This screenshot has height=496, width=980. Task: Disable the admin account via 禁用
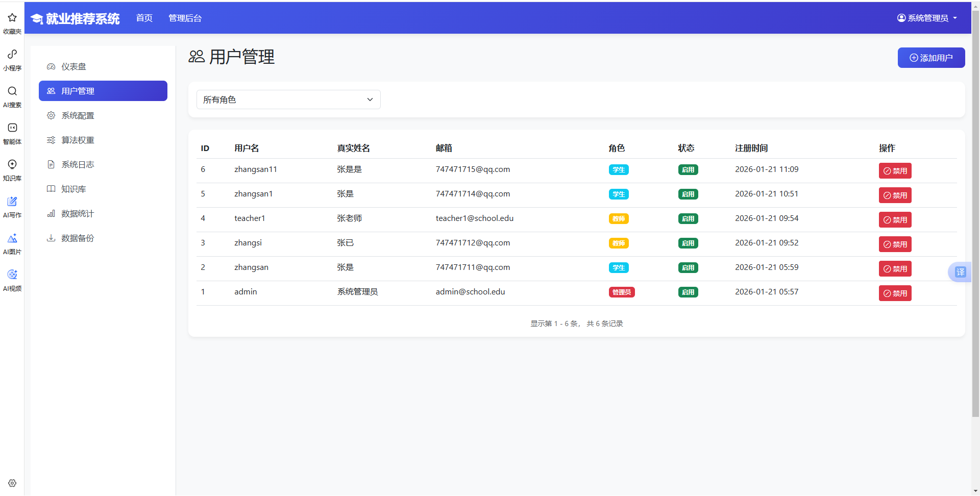895,293
